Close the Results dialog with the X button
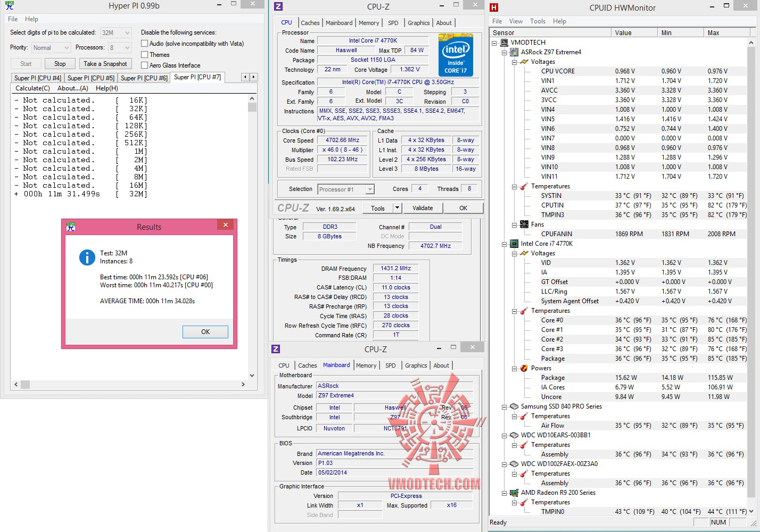The height and width of the screenshot is (532, 760). click(x=226, y=225)
